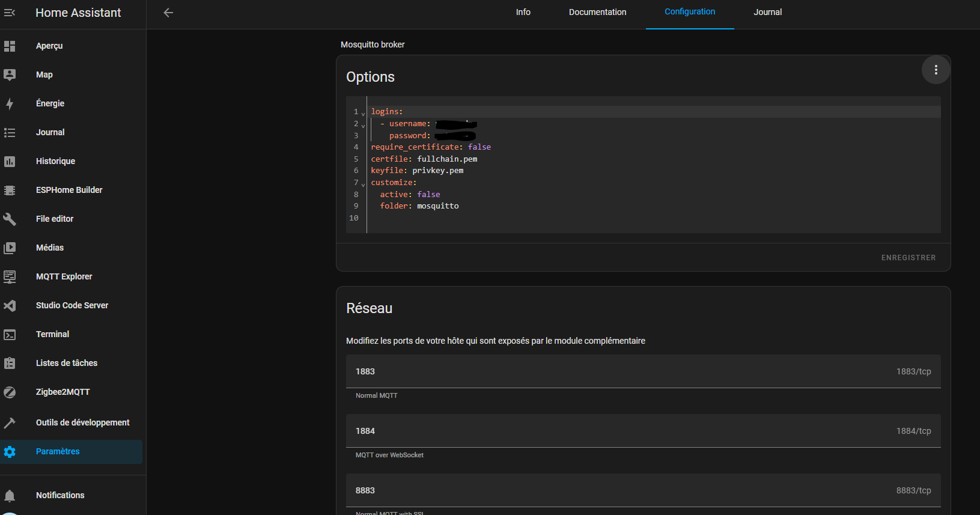This screenshot has width=980, height=515.
Task: Collapse the sidebar with the menu icon
Action: [x=10, y=13]
